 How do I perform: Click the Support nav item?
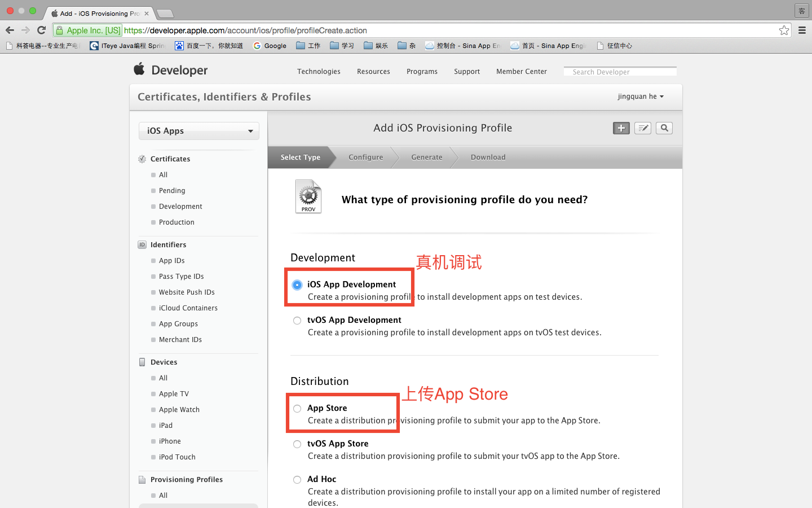pos(467,72)
